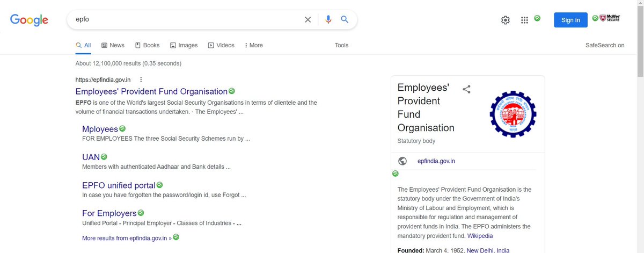The width and height of the screenshot is (644, 253).
Task: Open the Wikipedia link in the panel description
Action: [x=480, y=236]
